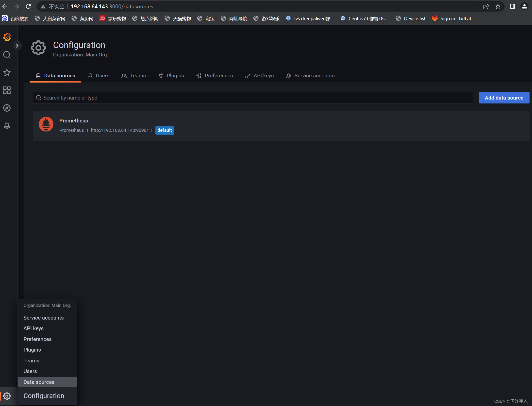Click Add data source button
Image resolution: width=532 pixels, height=406 pixels.
[x=504, y=98]
